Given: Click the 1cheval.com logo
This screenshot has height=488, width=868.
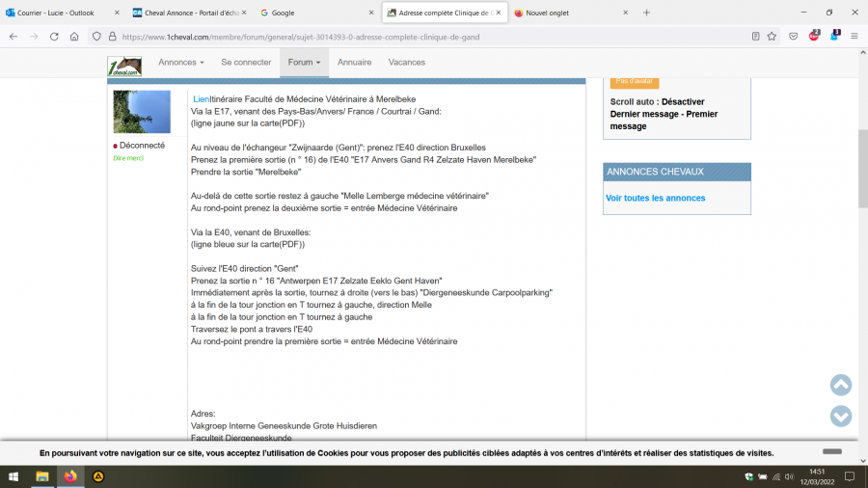Looking at the screenshot, I should coord(124,64).
